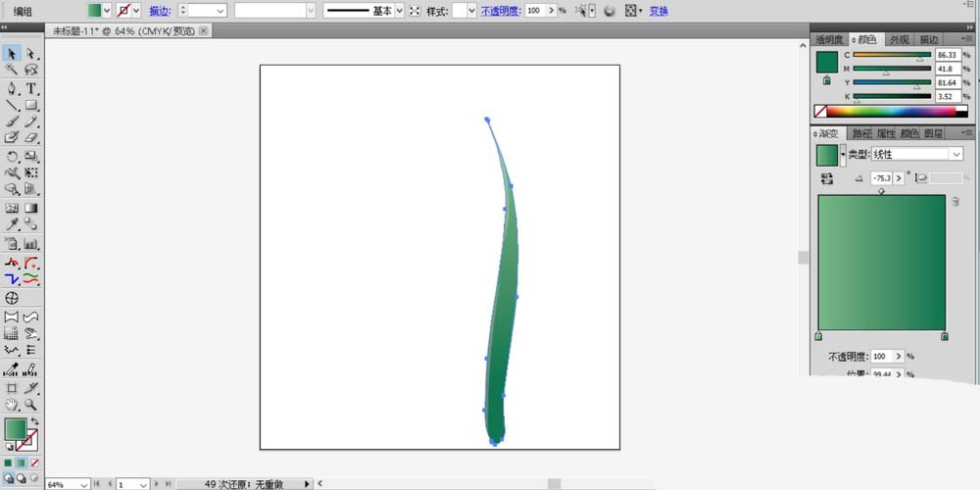Select the Selection (black arrow) tool
980x490 pixels.
point(12,54)
